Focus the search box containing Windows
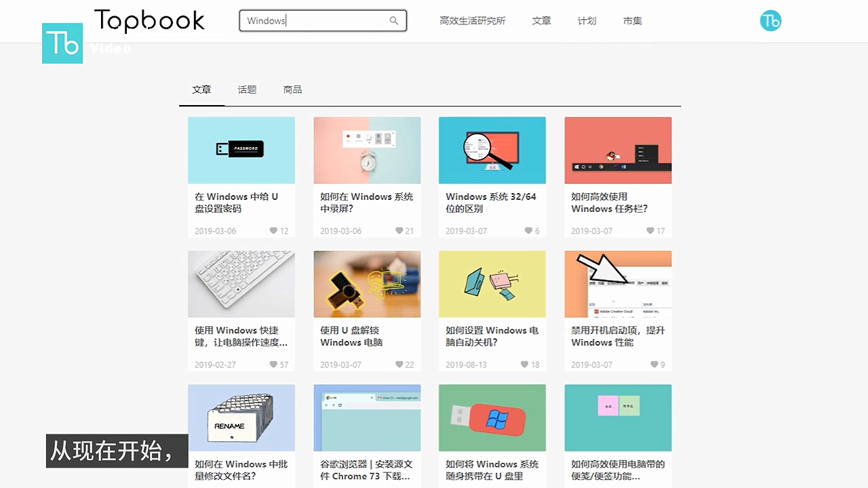 pos(323,21)
